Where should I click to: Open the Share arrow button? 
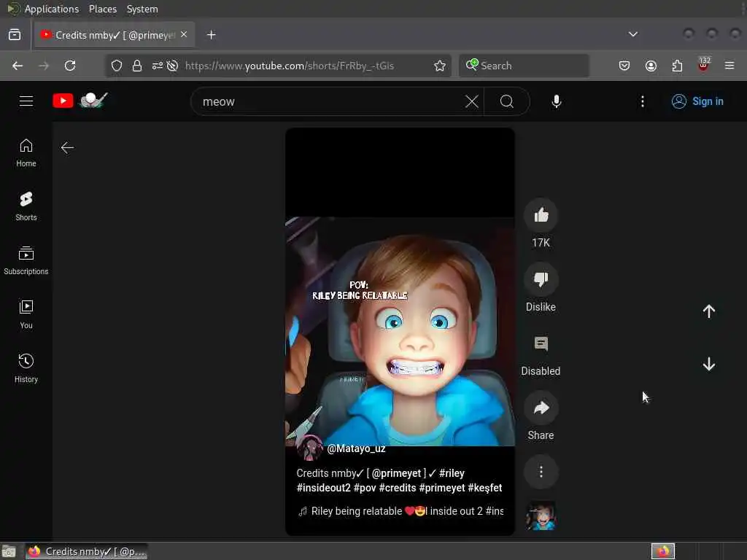541,408
